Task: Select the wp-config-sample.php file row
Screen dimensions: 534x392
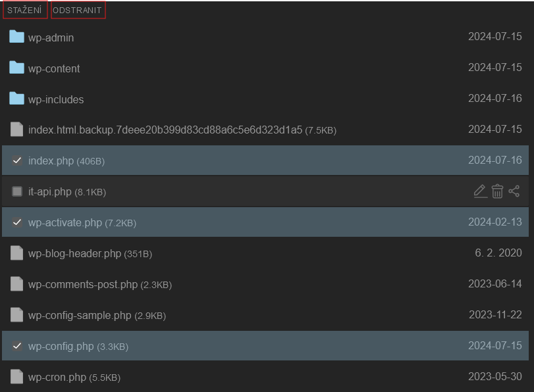Action: [x=265, y=315]
